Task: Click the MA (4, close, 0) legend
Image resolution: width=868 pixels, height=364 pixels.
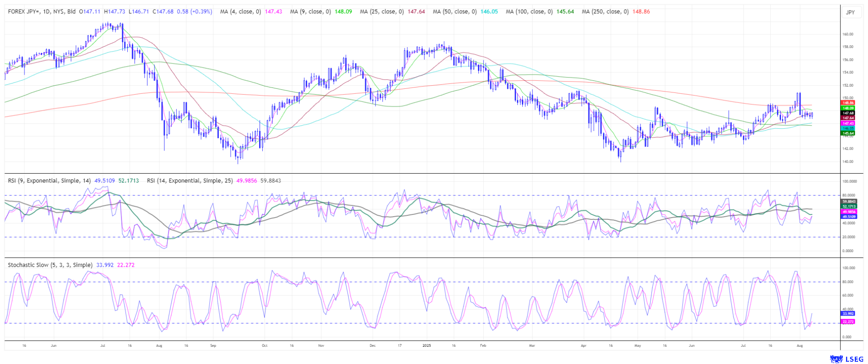Action: (241, 12)
